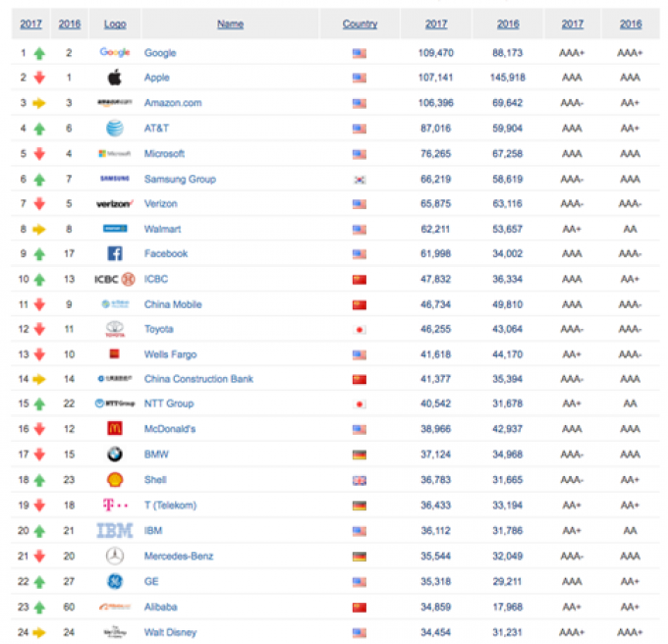The height and width of the screenshot is (644, 668).
Task: Click the McDonald's logo icon
Action: tap(115, 428)
